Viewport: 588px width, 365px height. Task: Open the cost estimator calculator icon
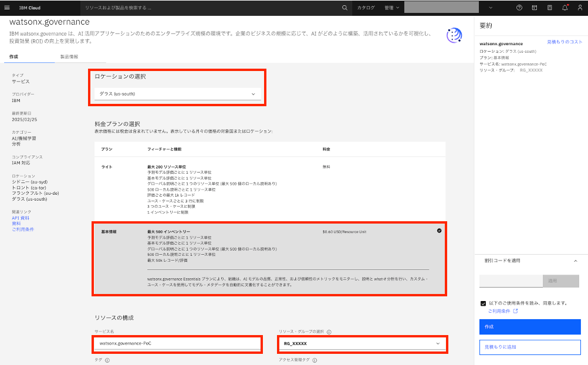tap(549, 8)
